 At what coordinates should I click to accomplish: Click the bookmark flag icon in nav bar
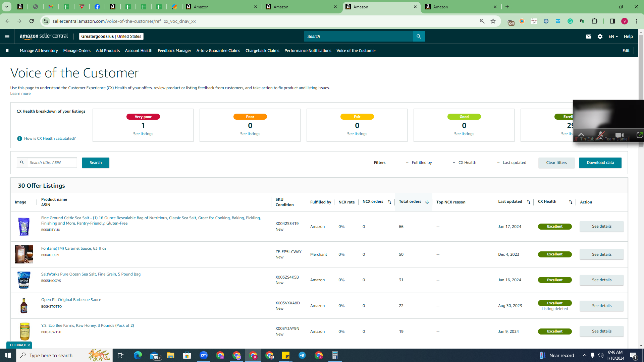click(7, 51)
